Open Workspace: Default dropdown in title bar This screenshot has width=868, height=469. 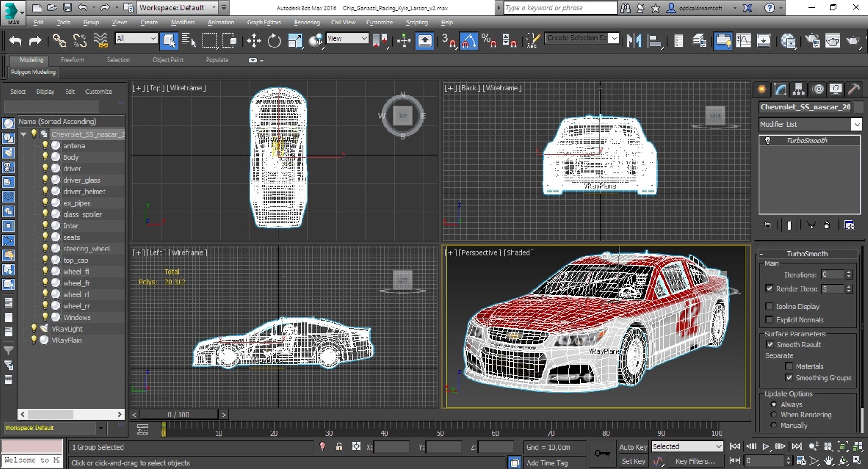pos(178,8)
